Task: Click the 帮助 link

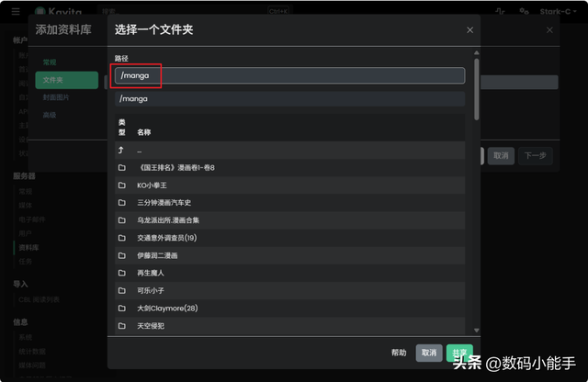Action: point(399,353)
